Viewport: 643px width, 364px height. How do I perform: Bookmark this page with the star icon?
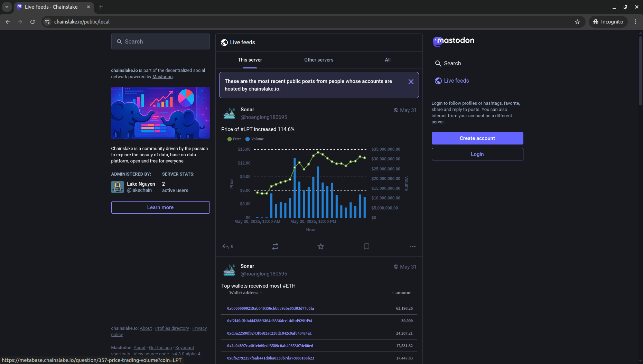[577, 22]
